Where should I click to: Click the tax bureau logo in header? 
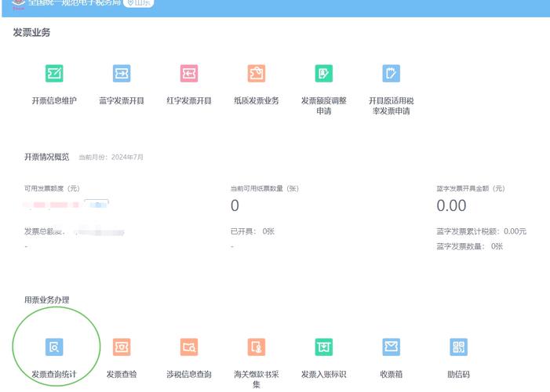(18, 3)
